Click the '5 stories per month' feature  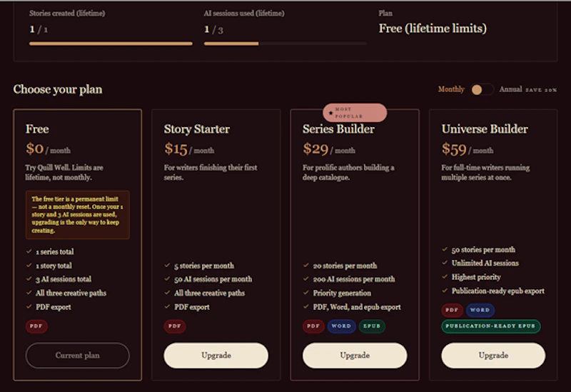point(204,266)
